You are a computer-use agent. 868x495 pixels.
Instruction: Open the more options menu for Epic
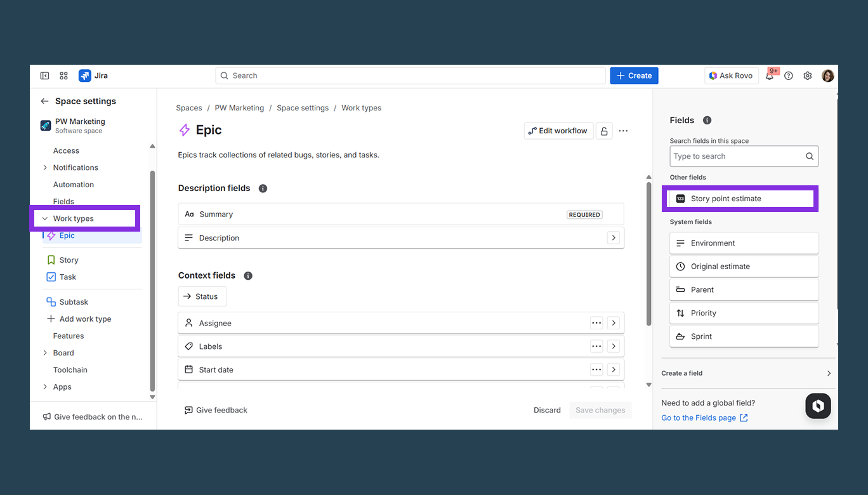click(623, 131)
